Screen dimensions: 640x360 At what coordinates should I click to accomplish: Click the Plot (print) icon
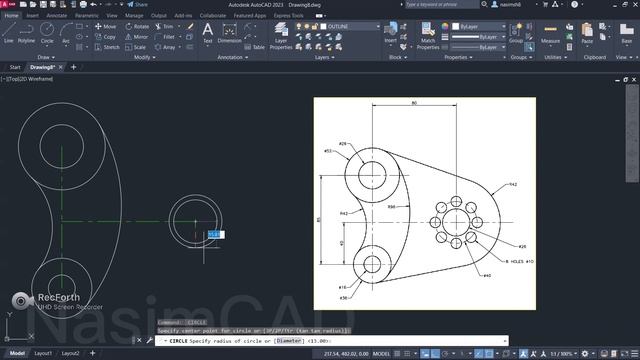click(83, 4)
